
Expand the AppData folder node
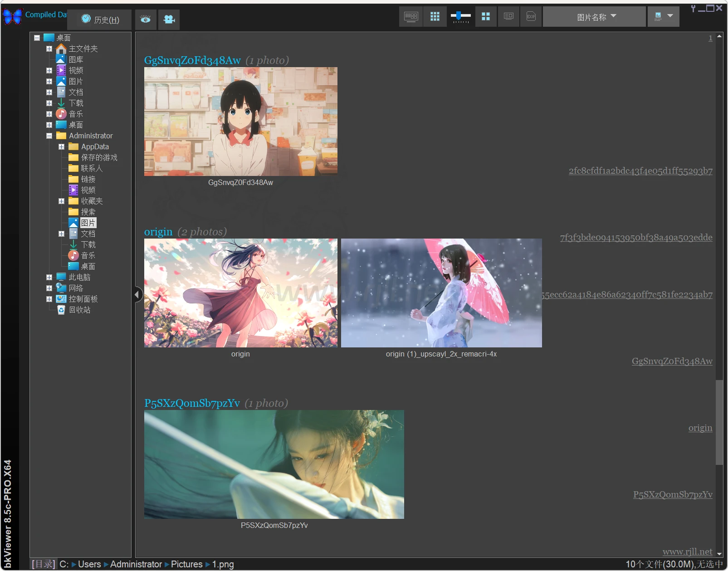tap(61, 146)
